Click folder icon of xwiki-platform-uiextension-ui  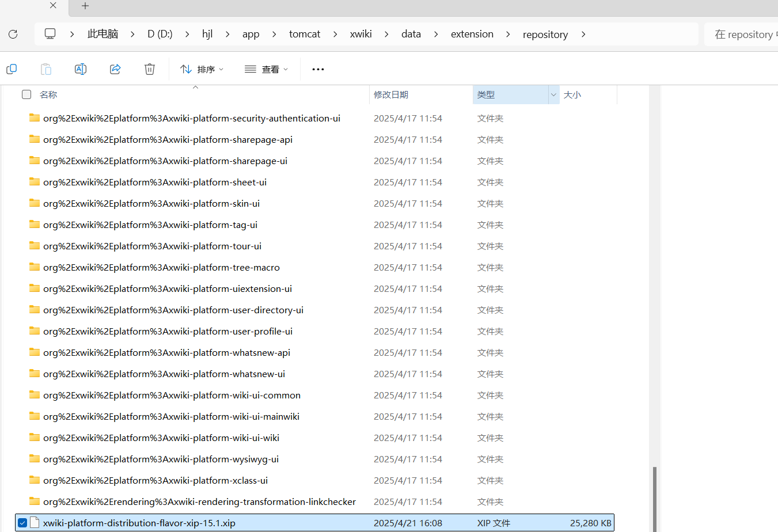point(35,288)
